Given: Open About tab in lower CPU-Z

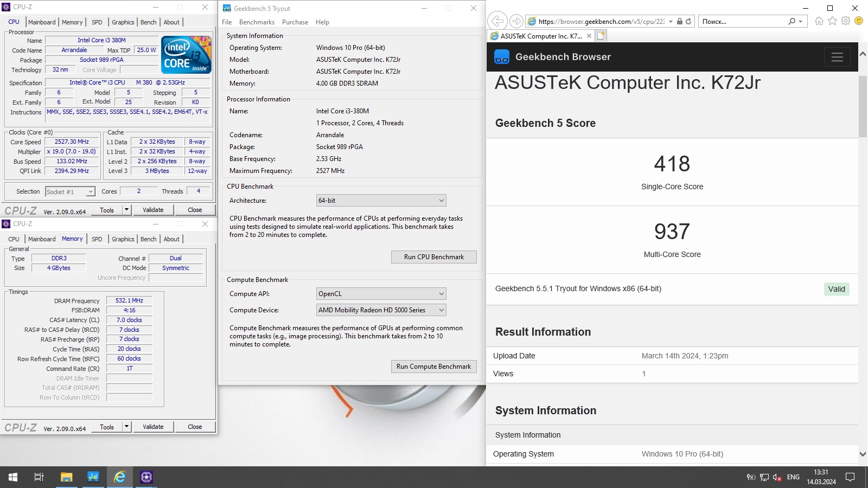Looking at the screenshot, I should (x=171, y=239).
